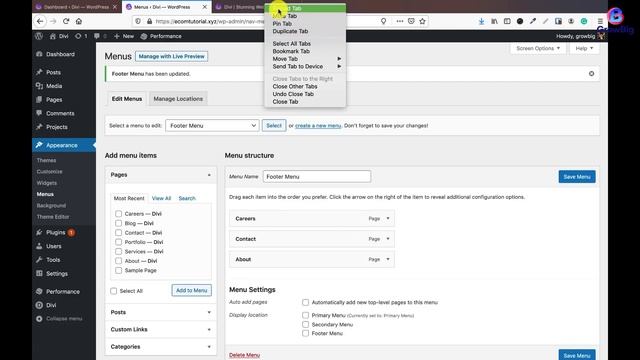
Task: Expand the Help panel
Action: [x=584, y=48]
